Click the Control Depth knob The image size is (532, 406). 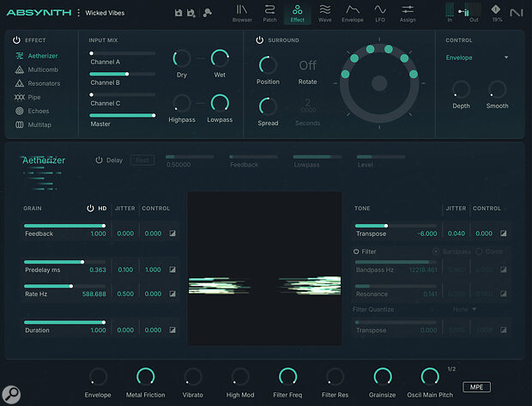(461, 89)
